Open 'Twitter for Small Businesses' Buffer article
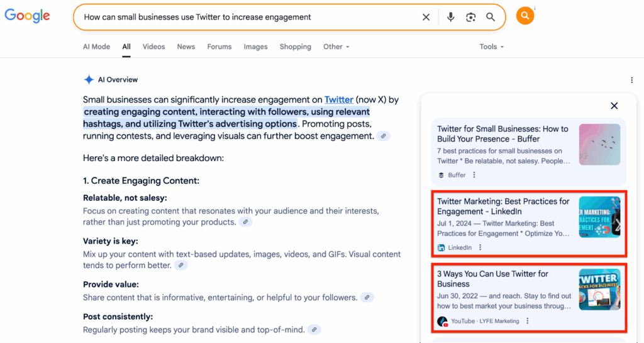This screenshot has height=343, width=644. click(502, 133)
